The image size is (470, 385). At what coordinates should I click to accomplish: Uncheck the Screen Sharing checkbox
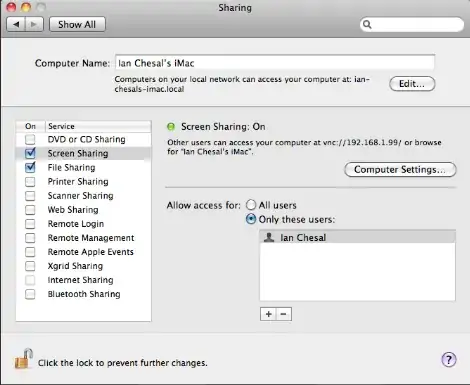click(x=30, y=153)
